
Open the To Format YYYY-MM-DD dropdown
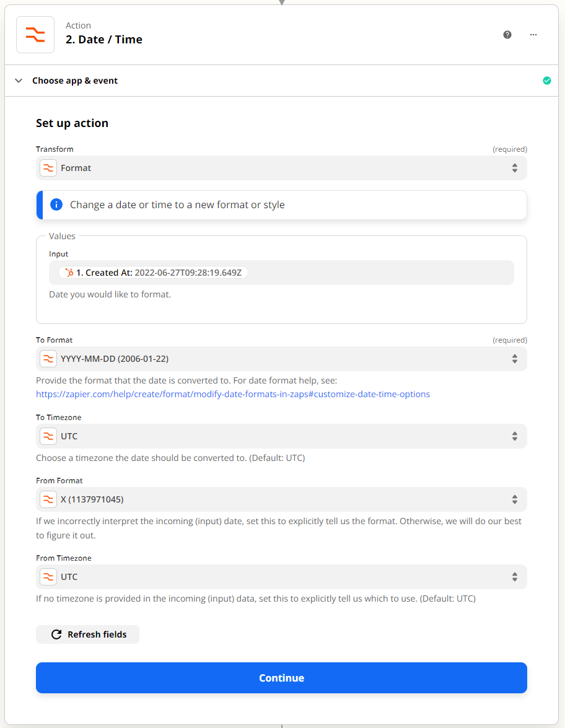click(281, 359)
